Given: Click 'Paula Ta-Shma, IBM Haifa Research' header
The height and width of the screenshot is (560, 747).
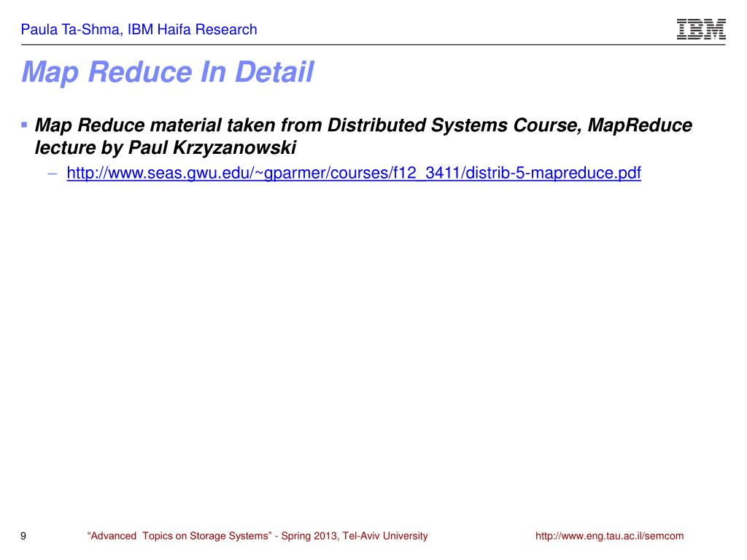Looking at the screenshot, I should 139,29.
